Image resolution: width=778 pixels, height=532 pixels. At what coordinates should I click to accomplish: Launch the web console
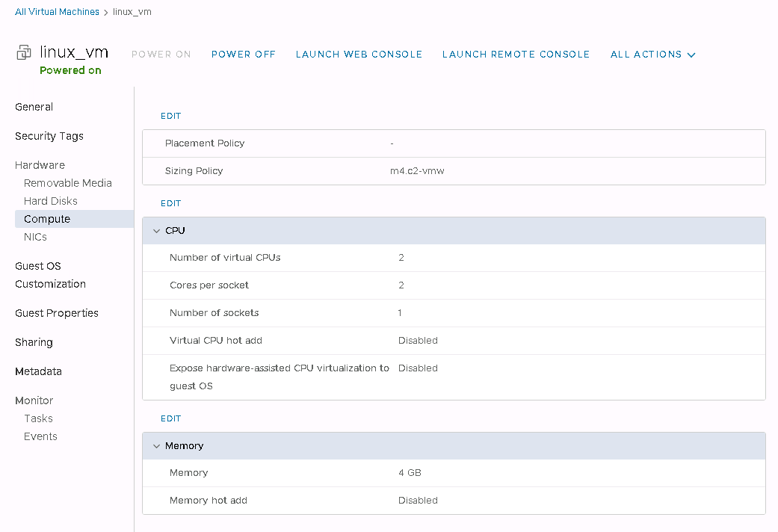[359, 55]
